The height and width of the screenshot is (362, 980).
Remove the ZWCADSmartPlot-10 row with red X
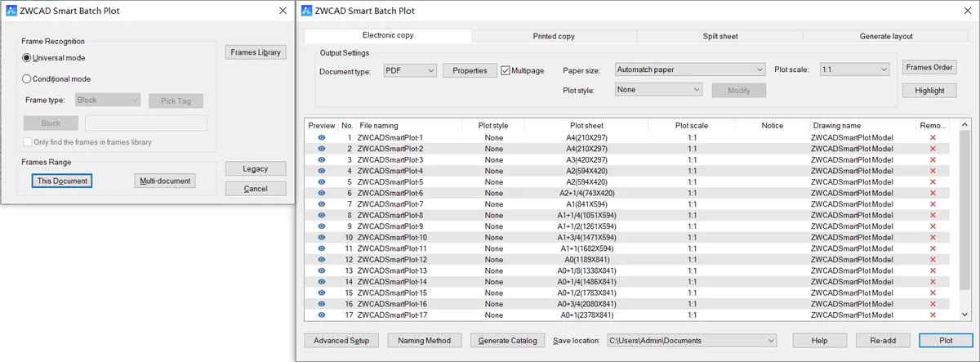[933, 237]
